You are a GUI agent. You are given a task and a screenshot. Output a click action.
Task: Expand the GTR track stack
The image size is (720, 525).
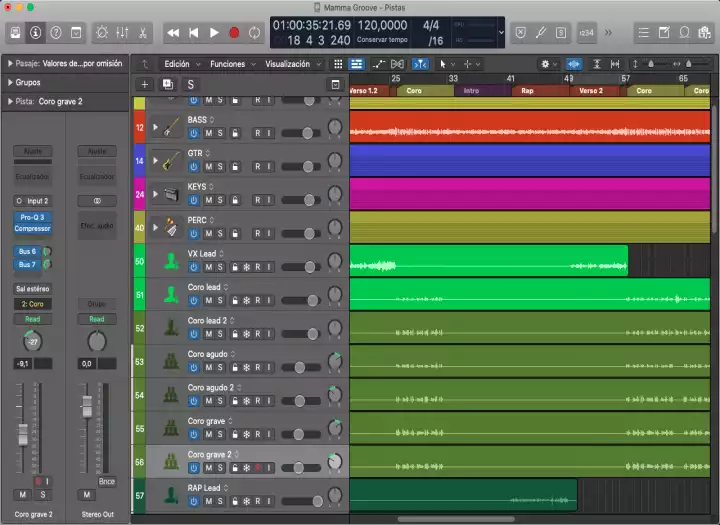pyautogui.click(x=155, y=161)
